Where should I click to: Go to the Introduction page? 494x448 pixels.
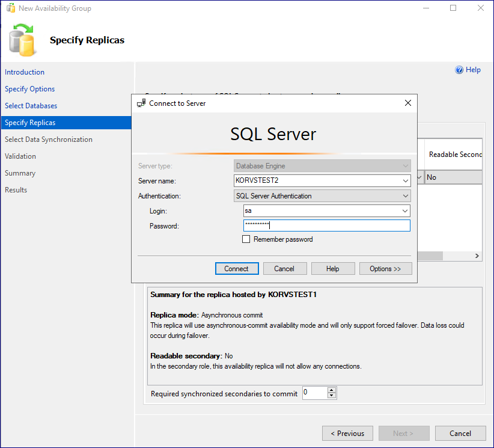(x=25, y=72)
